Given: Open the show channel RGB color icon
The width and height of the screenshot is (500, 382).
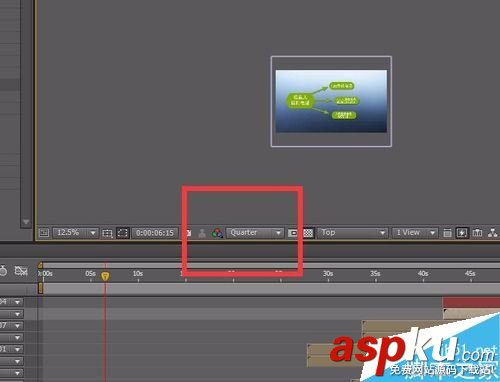Looking at the screenshot, I should 217,233.
